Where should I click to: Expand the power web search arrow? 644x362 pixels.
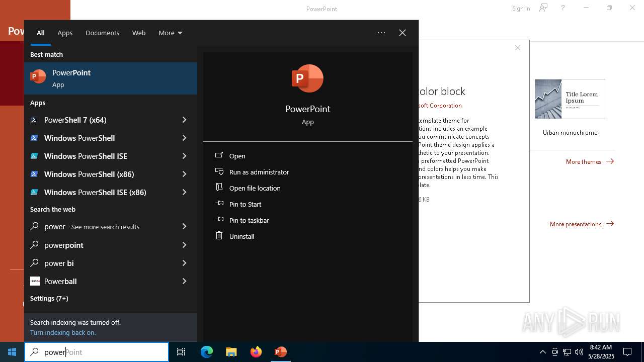point(184,227)
